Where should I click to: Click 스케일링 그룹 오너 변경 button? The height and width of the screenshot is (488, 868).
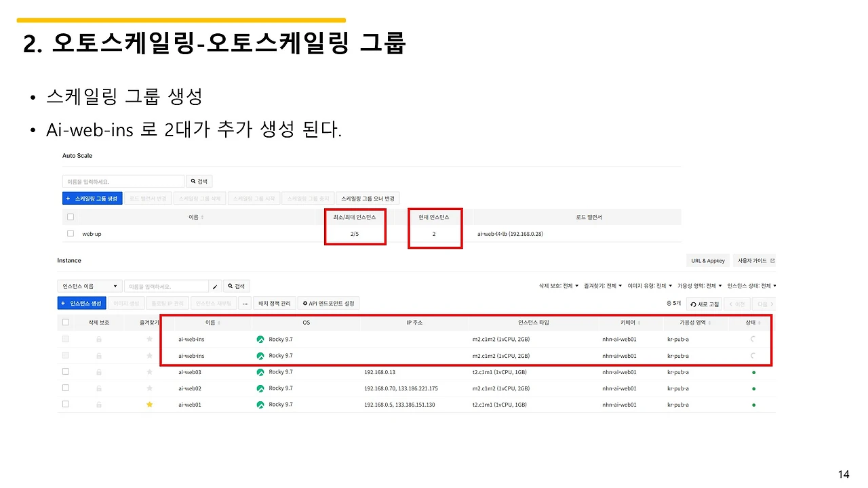coord(368,199)
